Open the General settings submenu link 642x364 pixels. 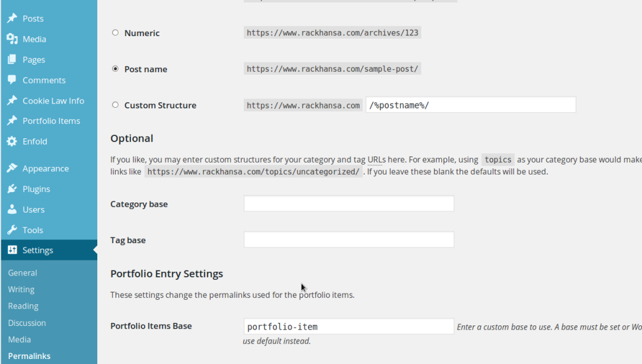point(22,273)
